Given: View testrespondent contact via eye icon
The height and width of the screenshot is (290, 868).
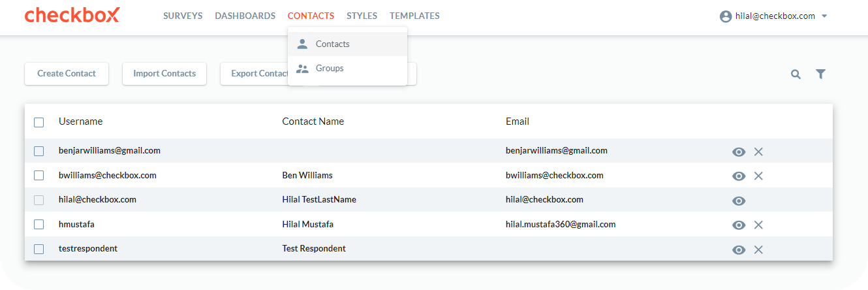Looking at the screenshot, I should (x=739, y=250).
